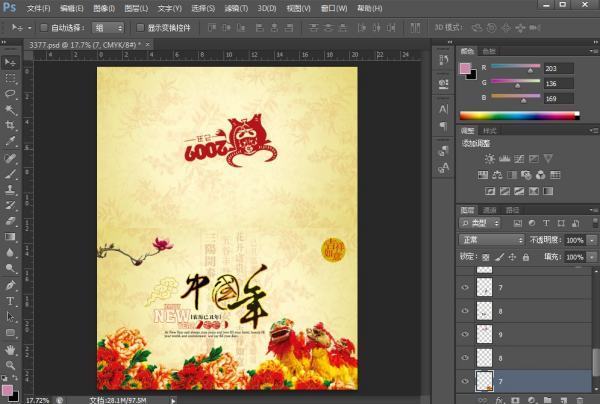Image resolution: width=600 pixels, height=404 pixels.
Task: Hide the selected bottom layer 7
Action: tap(467, 381)
